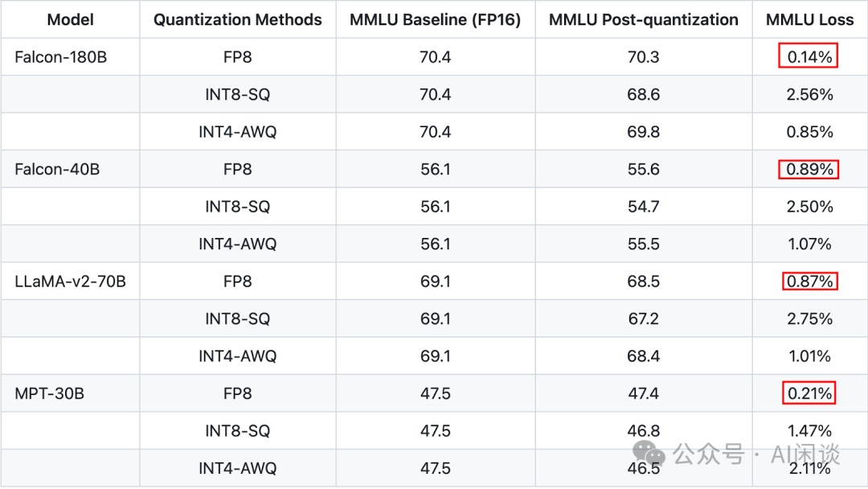Click the MMLU Baseline (FP16) header
This screenshot has width=868, height=489.
coord(435,20)
